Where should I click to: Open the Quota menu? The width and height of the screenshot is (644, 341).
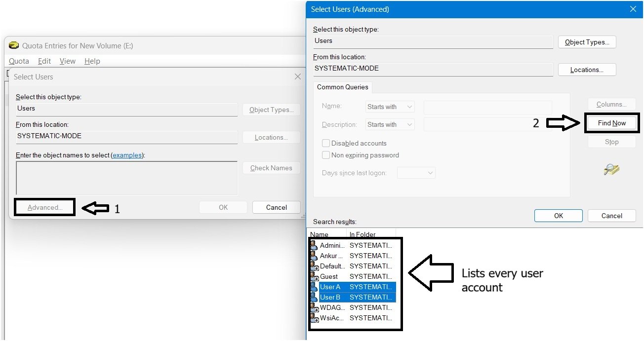[19, 61]
